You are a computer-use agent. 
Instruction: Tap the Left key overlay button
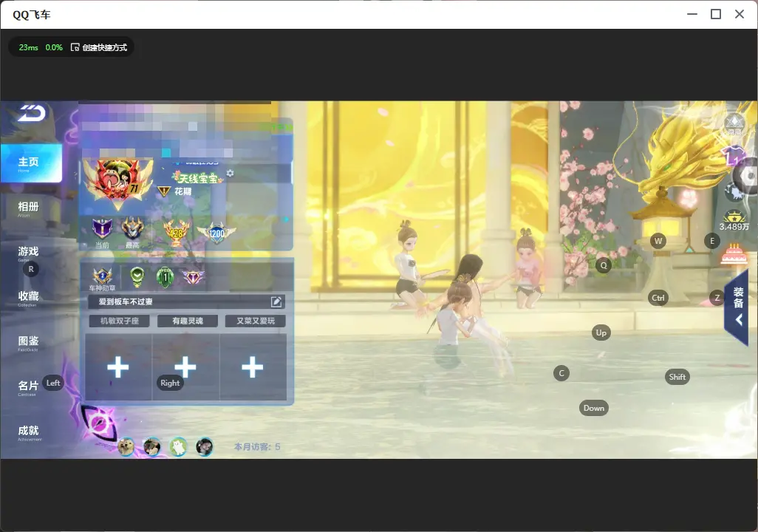(53, 383)
